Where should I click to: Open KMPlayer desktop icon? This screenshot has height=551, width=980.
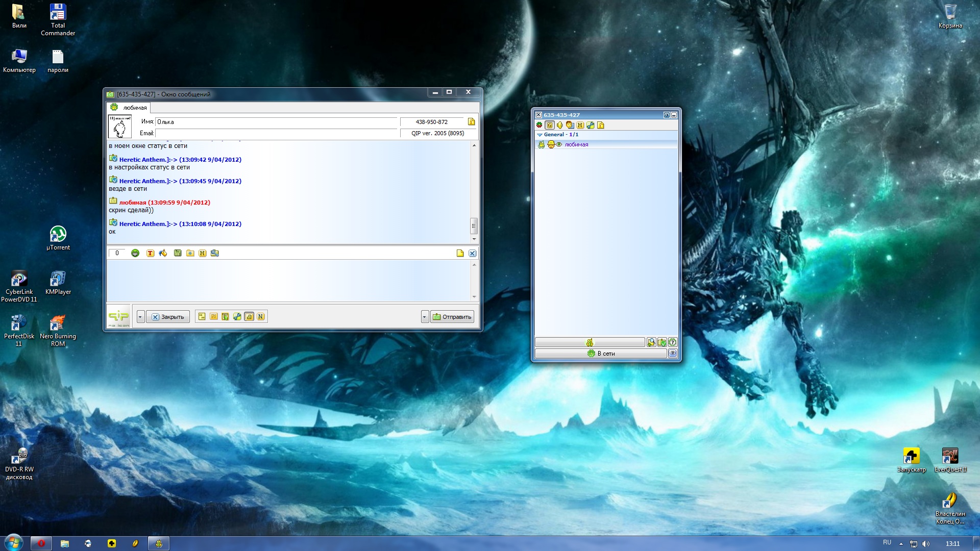pos(58,283)
